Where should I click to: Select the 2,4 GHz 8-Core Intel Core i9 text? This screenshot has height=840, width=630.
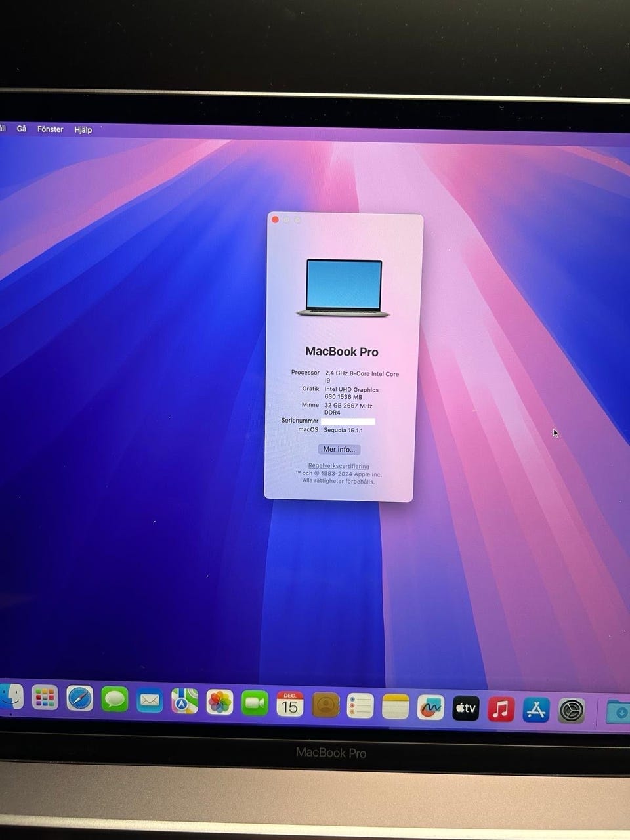click(x=362, y=377)
